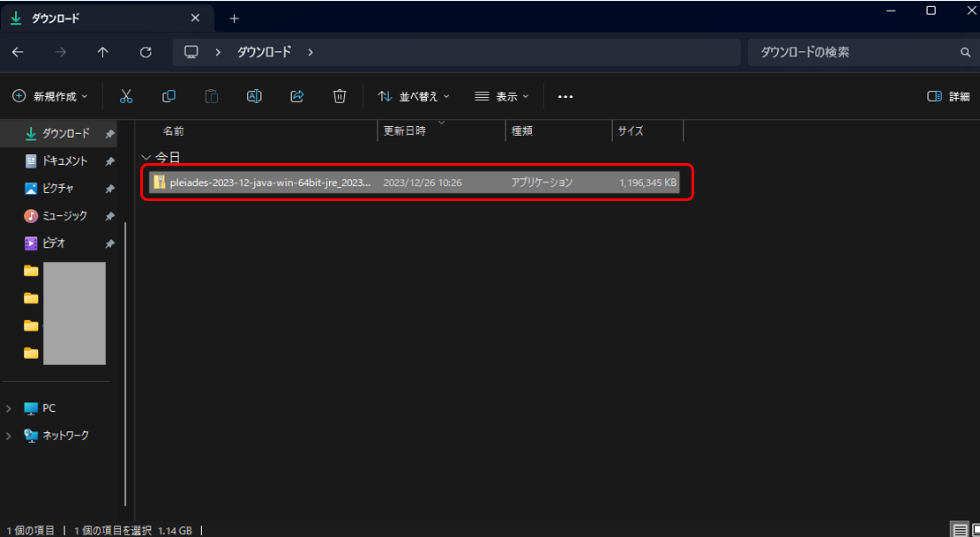This screenshot has width=980, height=537.
Task: Open the 並べ替え sort dropdown
Action: point(413,95)
